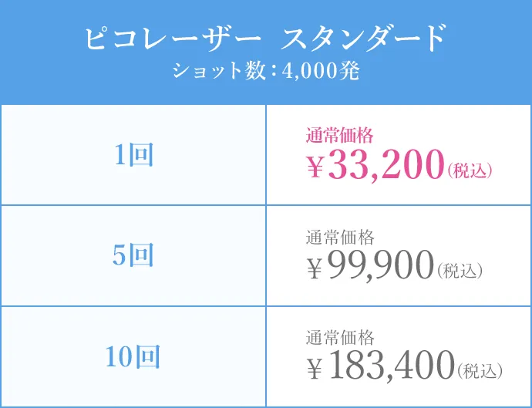Viewport: 532px width, 408px height.
Task: Click the yen symbol before 183,400
Action: (x=315, y=369)
